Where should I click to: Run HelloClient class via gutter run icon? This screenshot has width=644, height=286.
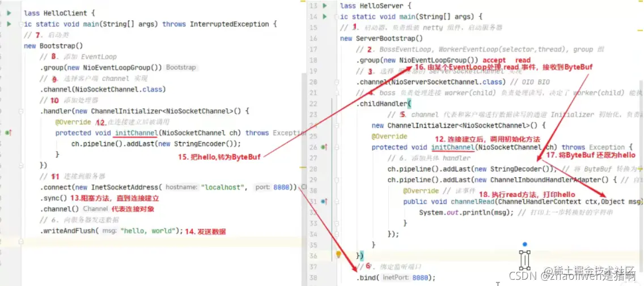(x=9, y=14)
